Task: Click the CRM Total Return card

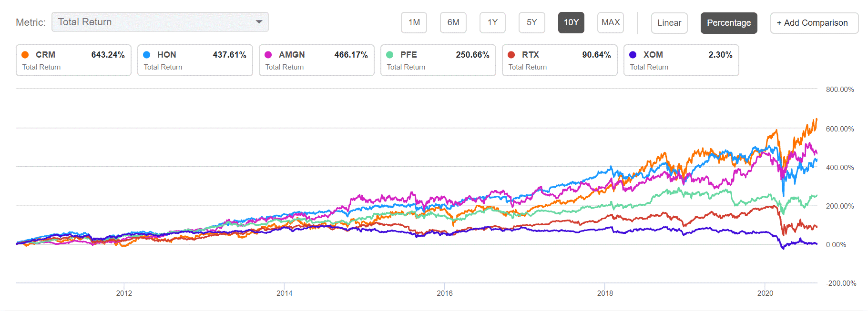Action: coord(73,60)
